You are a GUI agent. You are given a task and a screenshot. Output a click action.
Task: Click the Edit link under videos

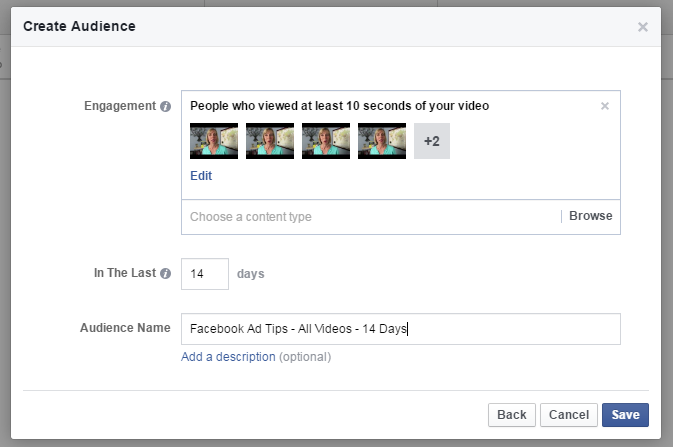tap(201, 176)
